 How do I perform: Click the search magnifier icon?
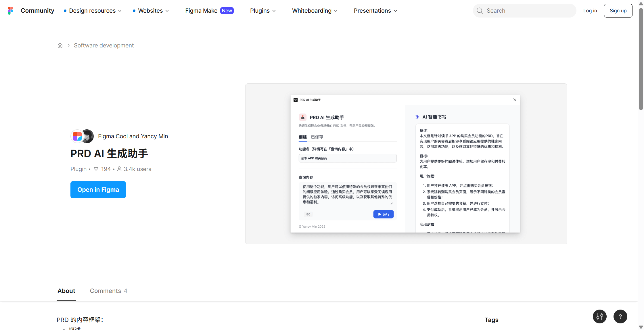pos(480,11)
